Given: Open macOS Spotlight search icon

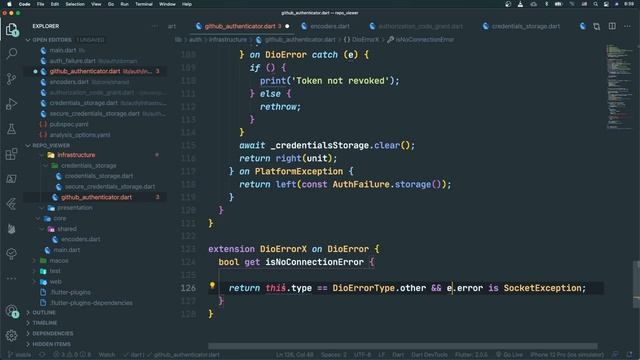Looking at the screenshot, I should coord(596,4).
